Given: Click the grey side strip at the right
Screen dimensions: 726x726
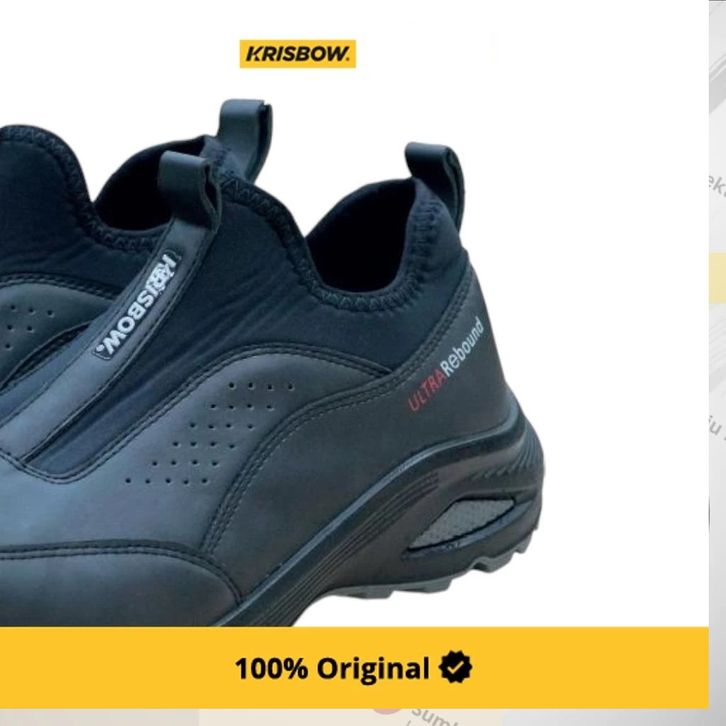Looking at the screenshot, I should (x=717, y=361).
